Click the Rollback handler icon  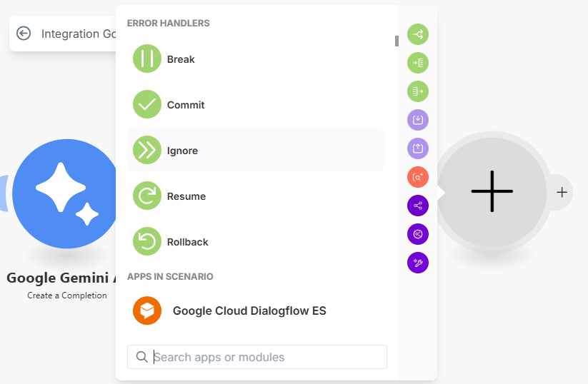(x=147, y=241)
